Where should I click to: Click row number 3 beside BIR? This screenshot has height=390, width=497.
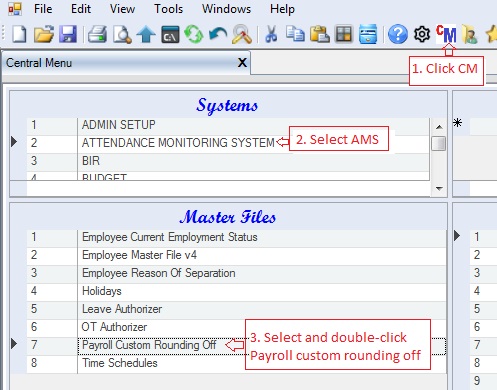pos(34,161)
